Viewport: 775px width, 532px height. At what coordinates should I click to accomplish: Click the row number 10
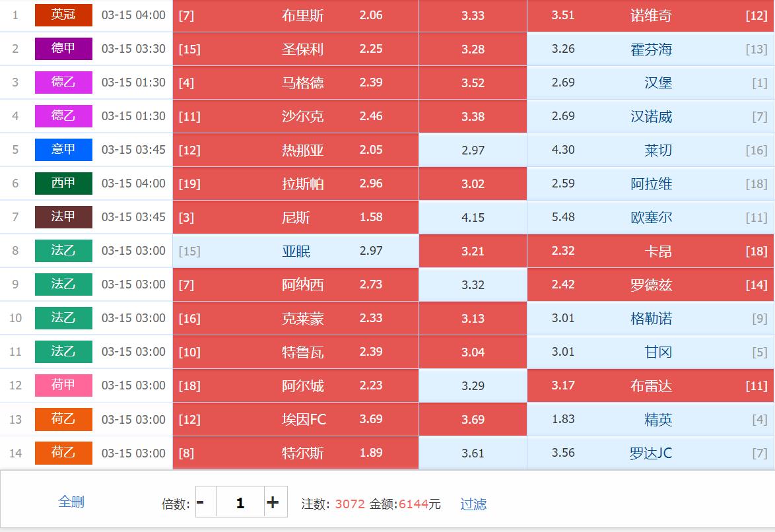pos(15,318)
